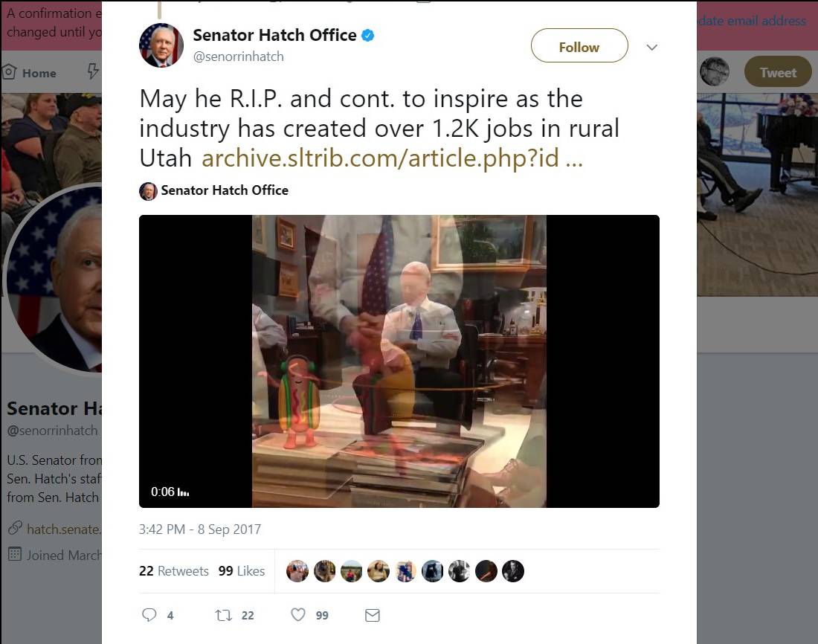Open the caret menu beside the Follow button
Screen dimensions: 818x644
click(651, 47)
